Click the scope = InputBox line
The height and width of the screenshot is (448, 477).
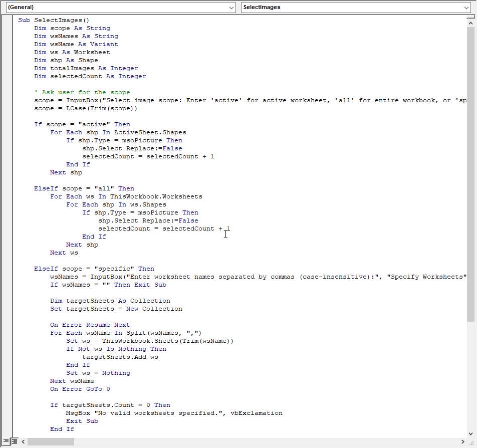(x=251, y=100)
